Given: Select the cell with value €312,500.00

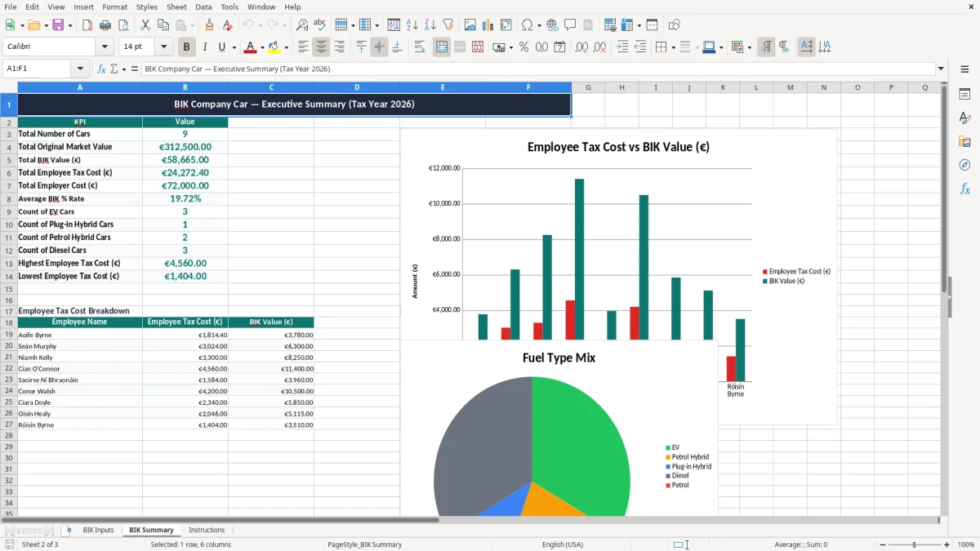Looking at the screenshot, I should [185, 147].
